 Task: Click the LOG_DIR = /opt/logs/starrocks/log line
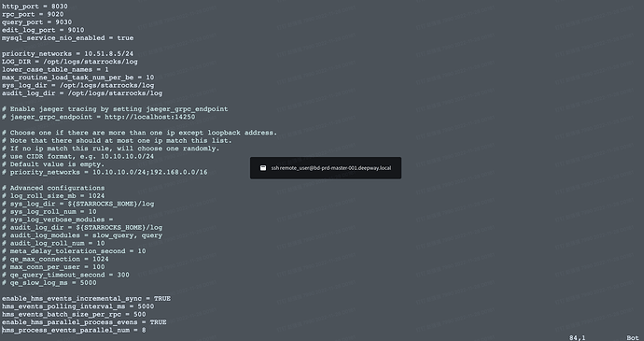[x=70, y=62]
